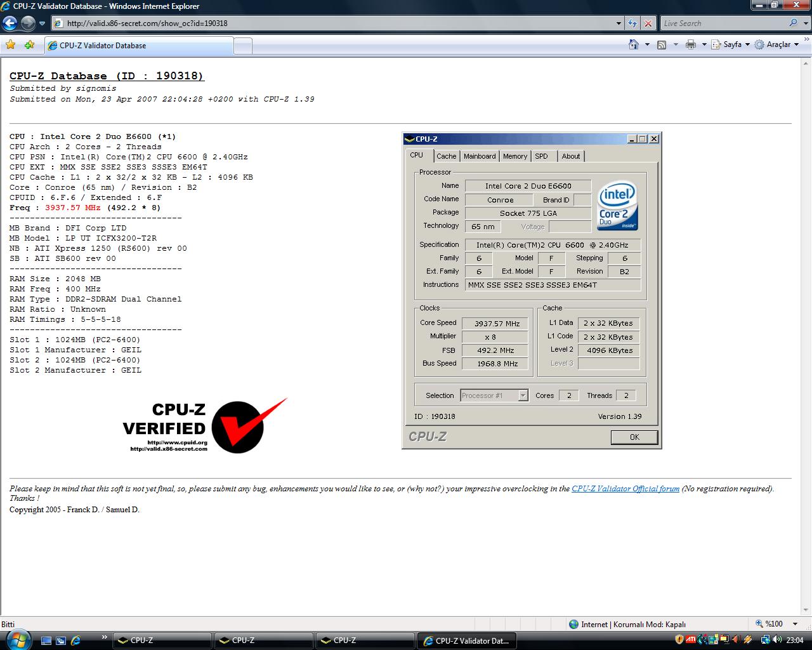Viewport: 812px width, 650px height.
Task: Click the Intel Core 2 Duo logo
Action: pos(617,206)
